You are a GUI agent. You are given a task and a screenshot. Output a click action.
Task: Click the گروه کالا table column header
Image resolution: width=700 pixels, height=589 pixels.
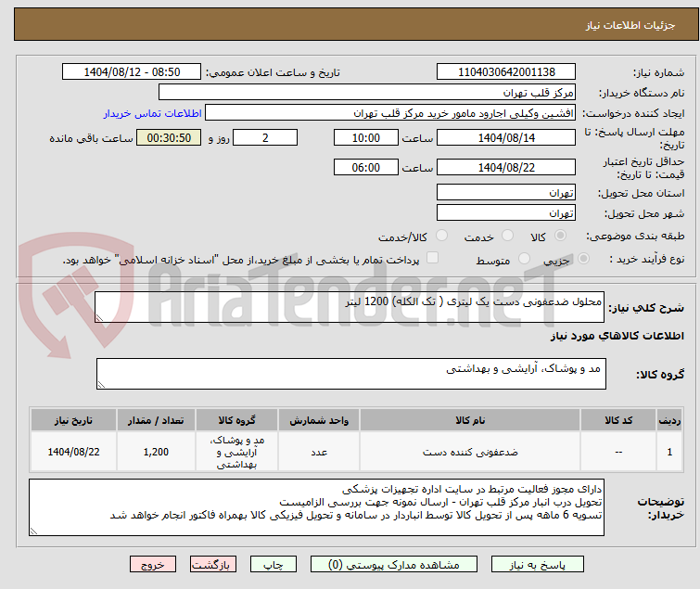point(236,420)
